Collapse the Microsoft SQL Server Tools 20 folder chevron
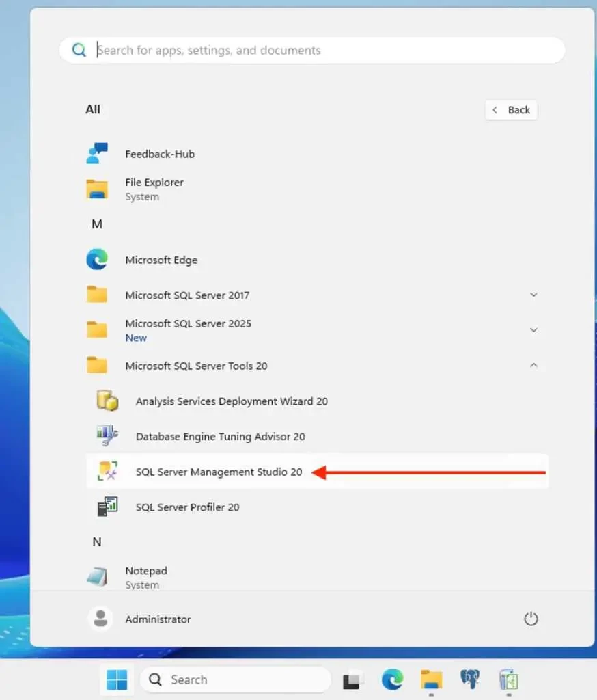The height and width of the screenshot is (700, 597). [x=533, y=365]
